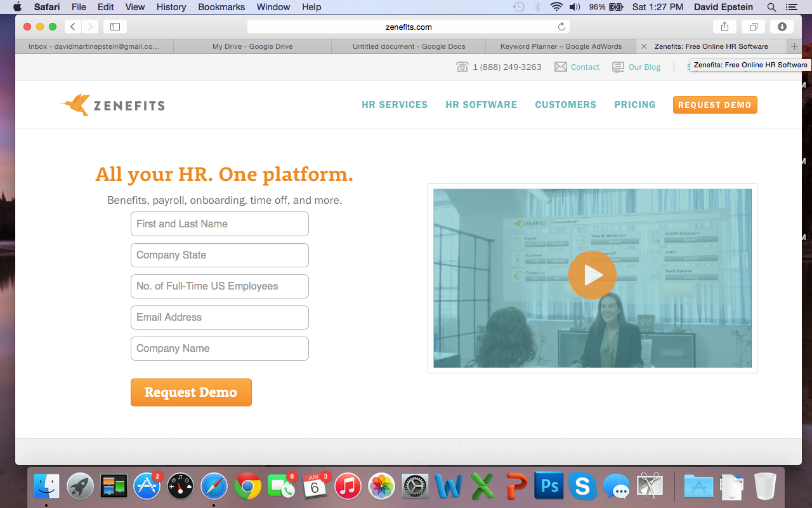The image size is (812, 508).
Task: Open the Bookmarks menu
Action: (221, 7)
